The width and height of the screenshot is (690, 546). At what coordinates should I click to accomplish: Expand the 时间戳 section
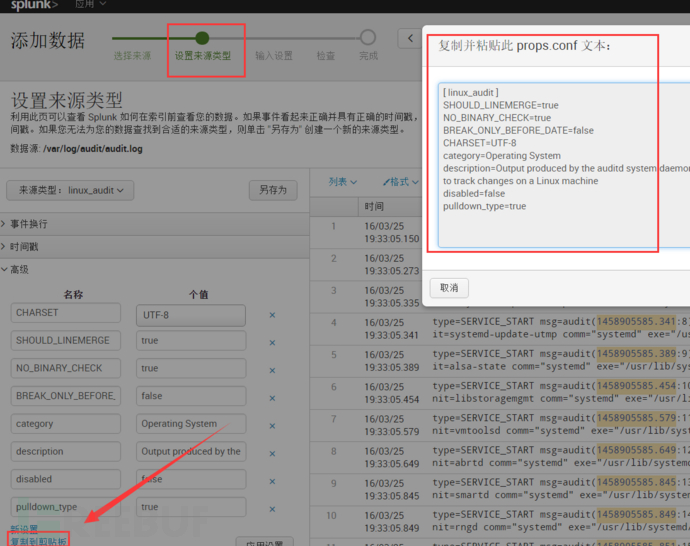click(155, 247)
